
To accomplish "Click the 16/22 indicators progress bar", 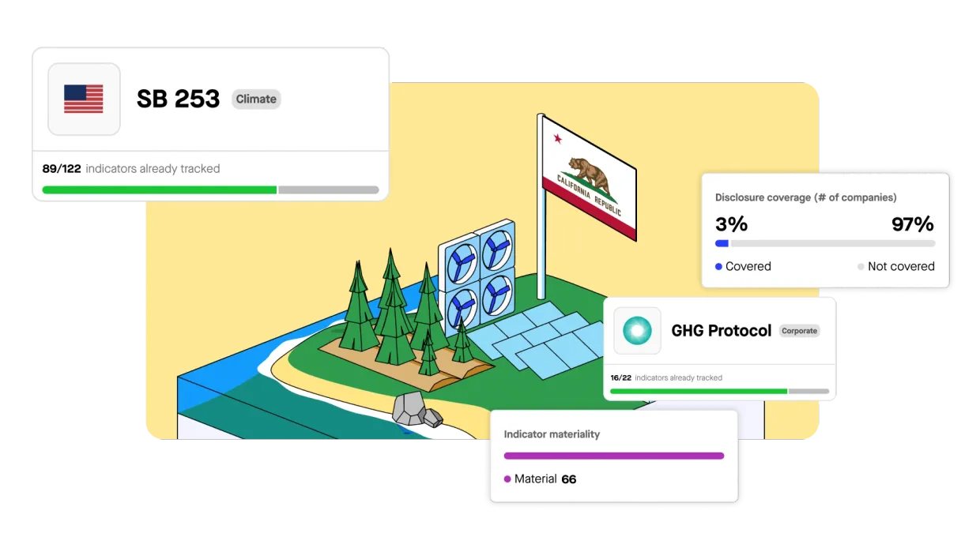I will point(719,391).
